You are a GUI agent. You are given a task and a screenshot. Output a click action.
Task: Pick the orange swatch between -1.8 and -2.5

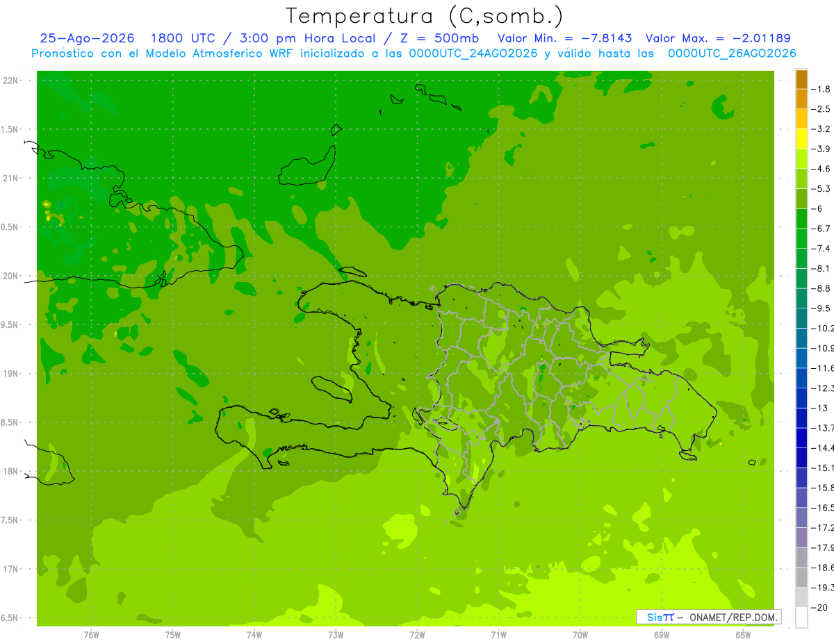(x=801, y=99)
